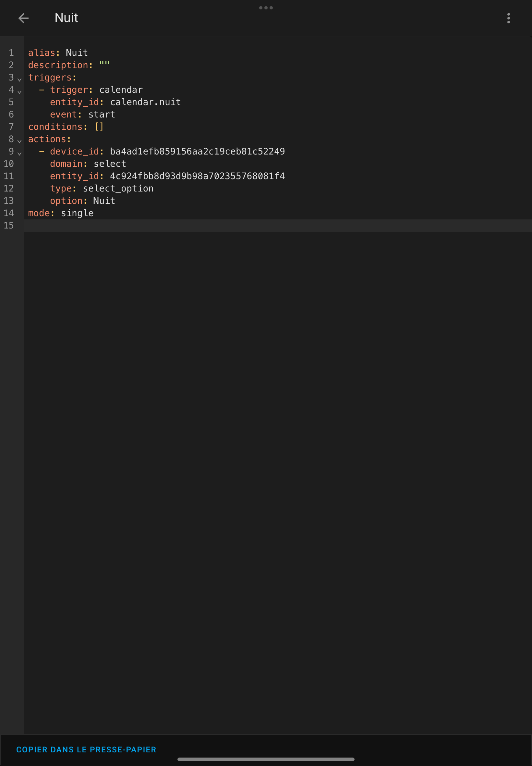This screenshot has height=766, width=532.
Task: Place cursor on event value start
Action: (x=102, y=114)
